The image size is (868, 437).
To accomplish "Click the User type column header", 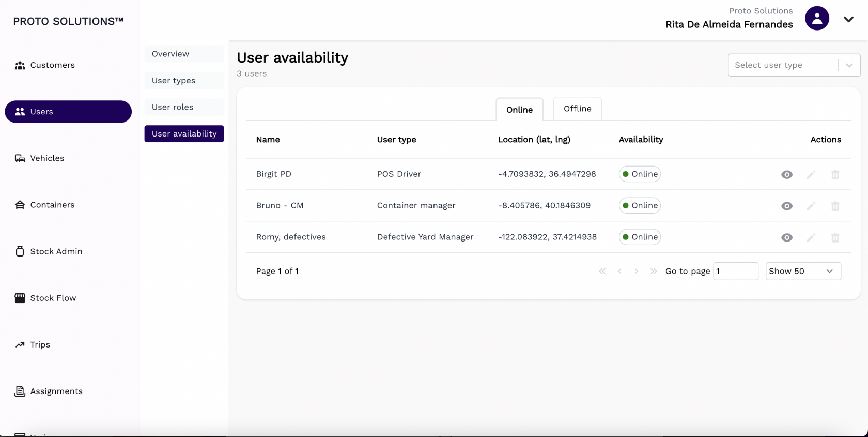I will pos(396,140).
